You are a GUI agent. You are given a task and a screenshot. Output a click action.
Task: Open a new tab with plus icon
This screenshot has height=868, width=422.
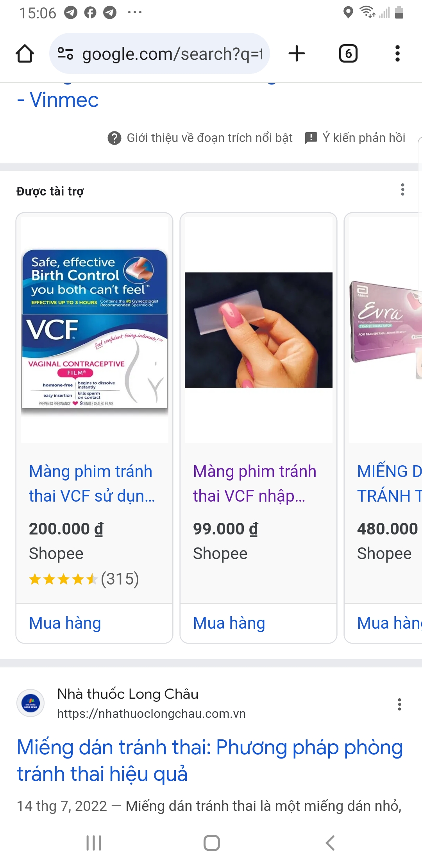click(297, 54)
